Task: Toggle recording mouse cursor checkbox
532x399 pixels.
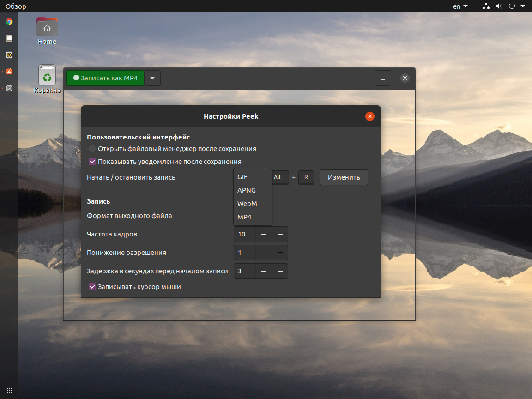Action: pyautogui.click(x=92, y=287)
